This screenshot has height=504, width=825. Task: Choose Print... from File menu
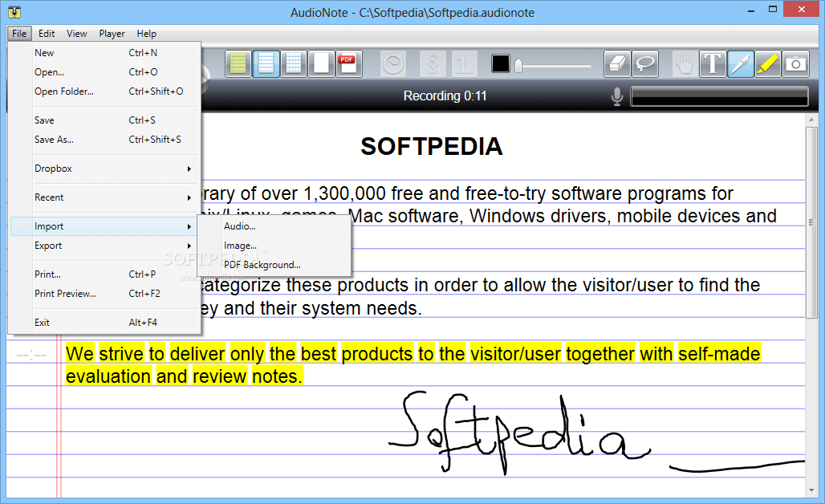(104, 274)
